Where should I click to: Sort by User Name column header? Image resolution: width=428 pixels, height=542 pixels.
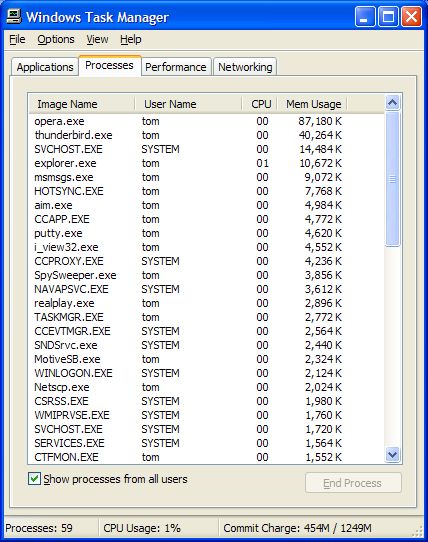coord(188,104)
